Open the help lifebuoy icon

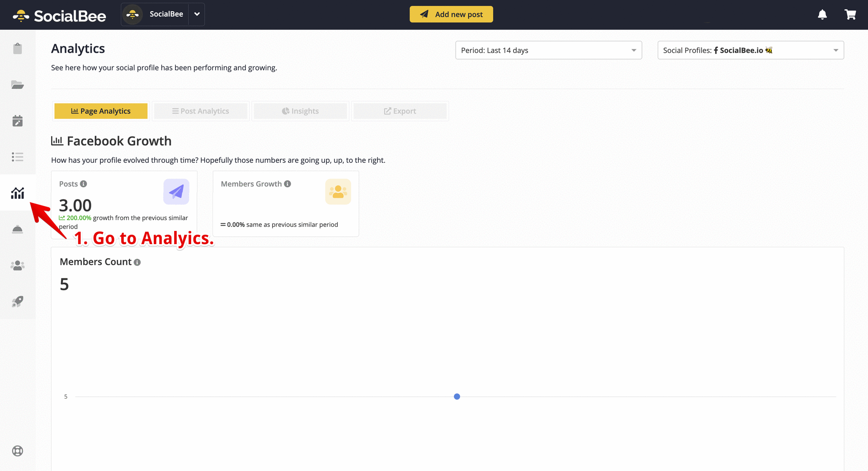click(17, 451)
